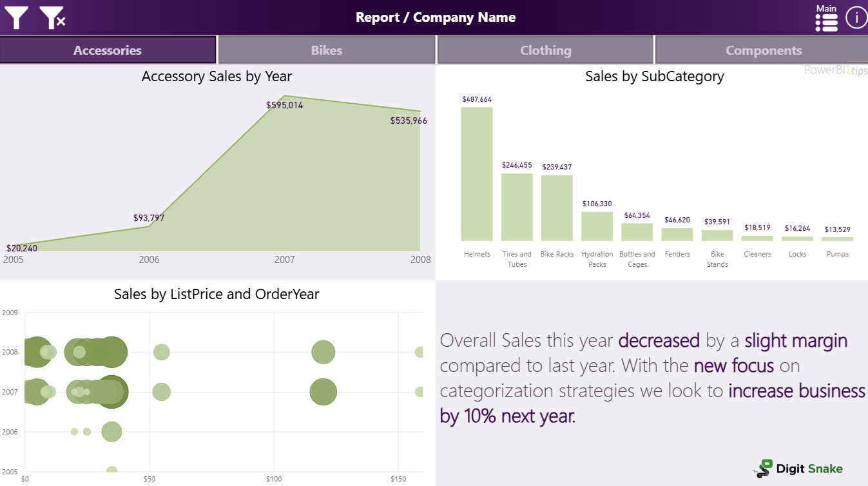Select the Helmets bar in chart
868x486 pixels.
coord(477,174)
